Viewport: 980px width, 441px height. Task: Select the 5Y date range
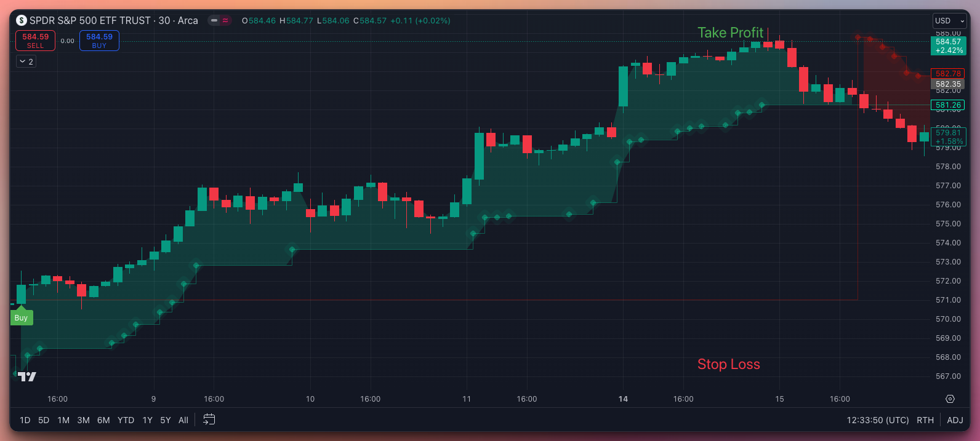tap(166, 420)
